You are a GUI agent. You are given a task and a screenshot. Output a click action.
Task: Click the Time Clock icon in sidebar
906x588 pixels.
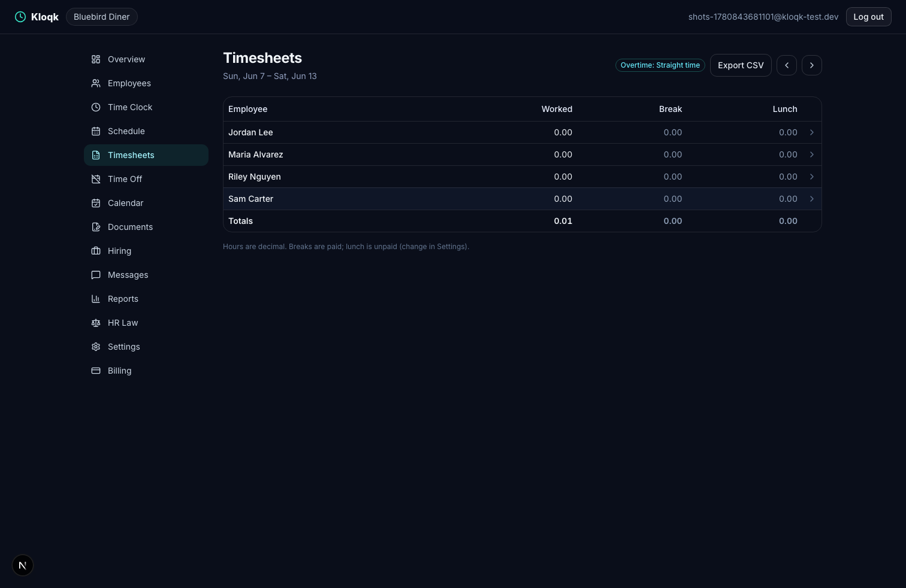(96, 107)
